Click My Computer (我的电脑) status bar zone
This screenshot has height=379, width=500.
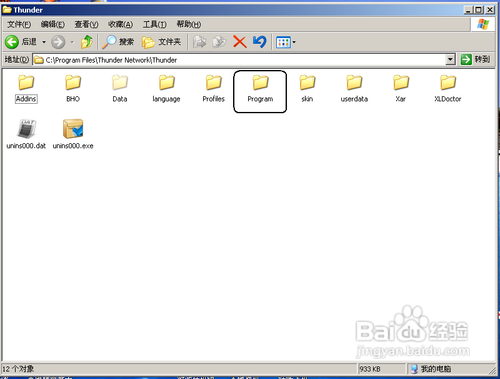coord(431,369)
